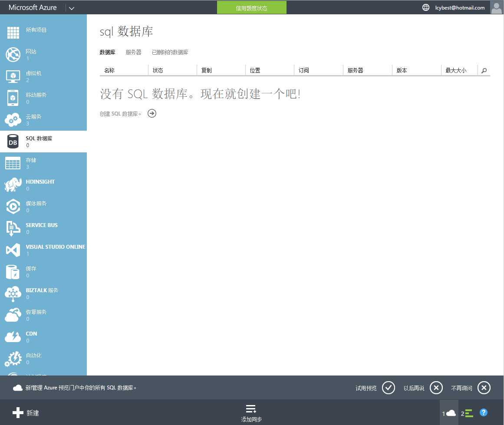Click the Microsoft Azure logo text

[33, 7]
